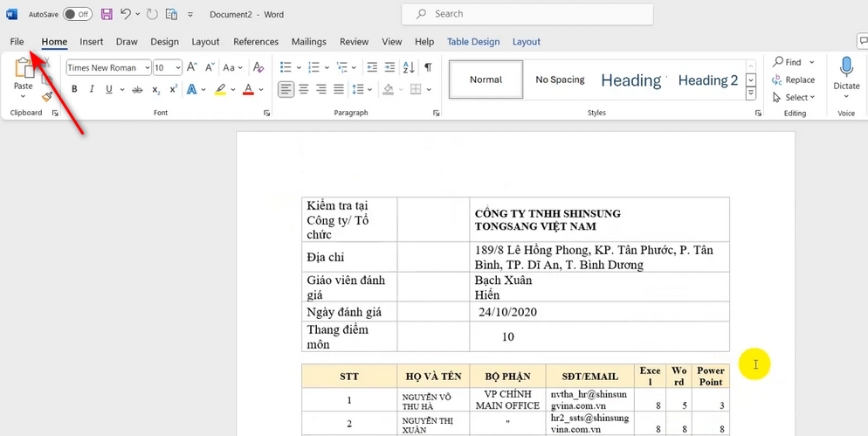
Task: Apply the red font color swatch
Action: click(248, 89)
